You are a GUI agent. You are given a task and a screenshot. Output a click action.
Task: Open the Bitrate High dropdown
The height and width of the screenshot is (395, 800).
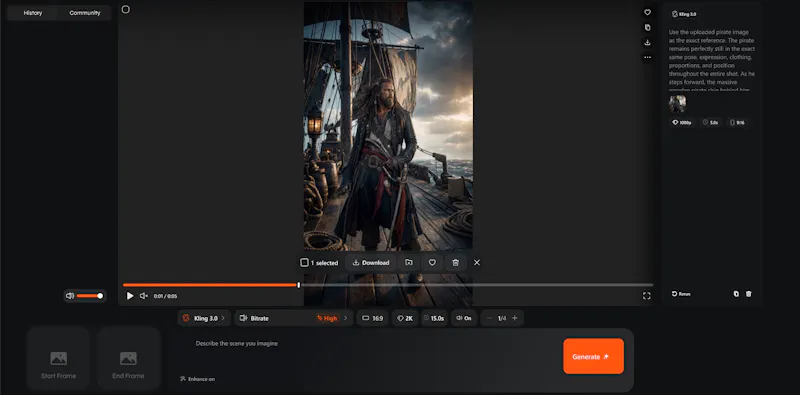[294, 318]
